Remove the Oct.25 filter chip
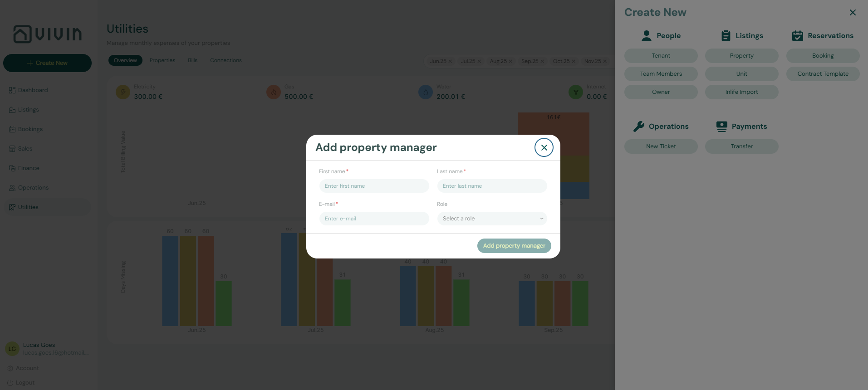Image resolution: width=868 pixels, height=390 pixels. pos(574,61)
